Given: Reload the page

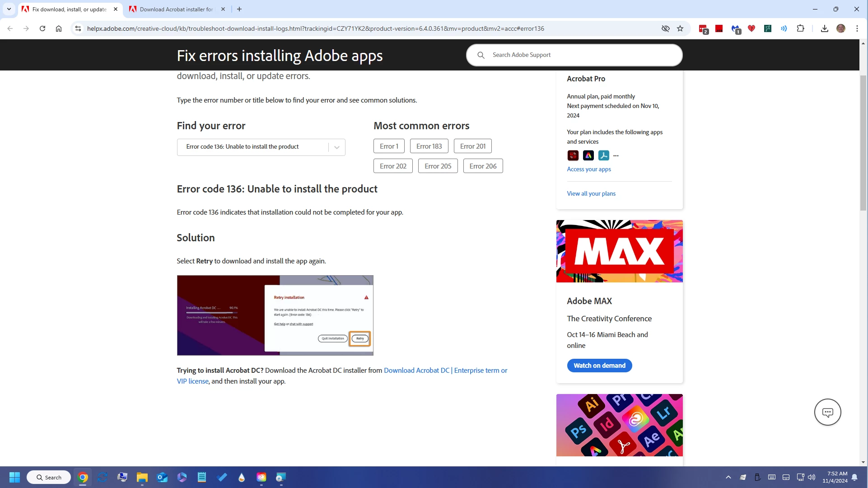Looking at the screenshot, I should click(x=42, y=28).
